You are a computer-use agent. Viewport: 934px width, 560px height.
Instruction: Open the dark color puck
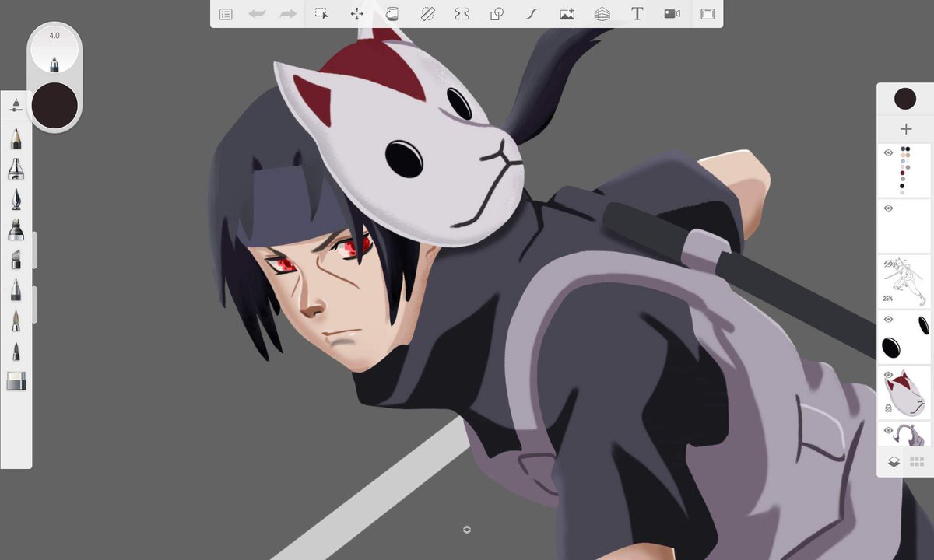pos(54,105)
